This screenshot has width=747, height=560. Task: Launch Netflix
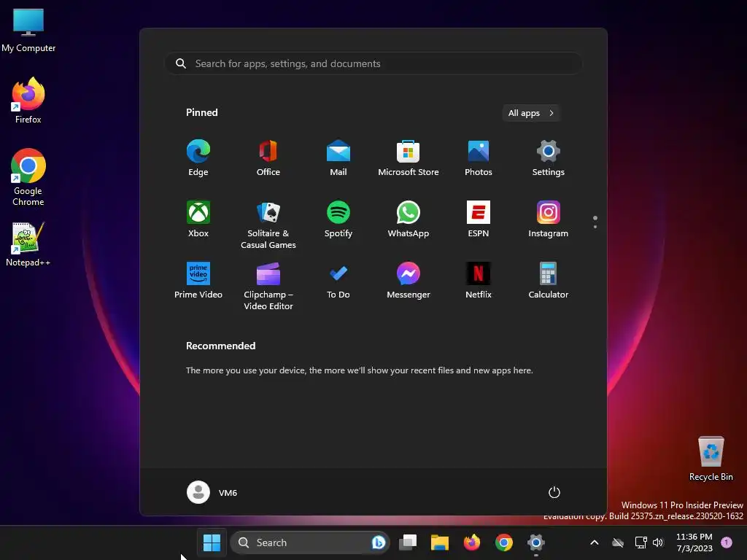[479, 281]
